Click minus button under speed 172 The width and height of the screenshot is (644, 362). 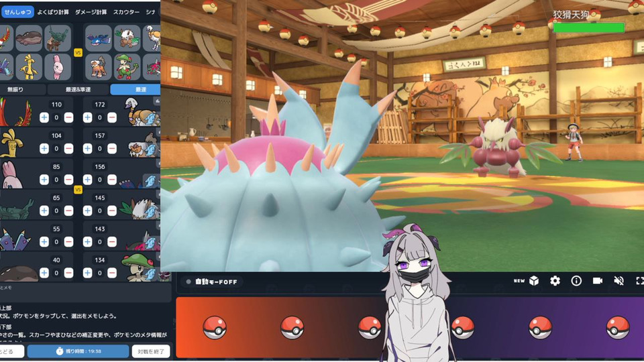(112, 118)
